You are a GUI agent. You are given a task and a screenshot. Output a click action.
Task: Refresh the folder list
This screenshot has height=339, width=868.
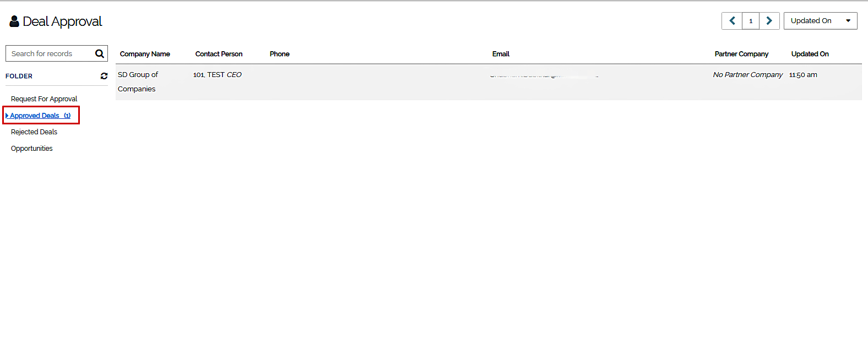tap(104, 76)
